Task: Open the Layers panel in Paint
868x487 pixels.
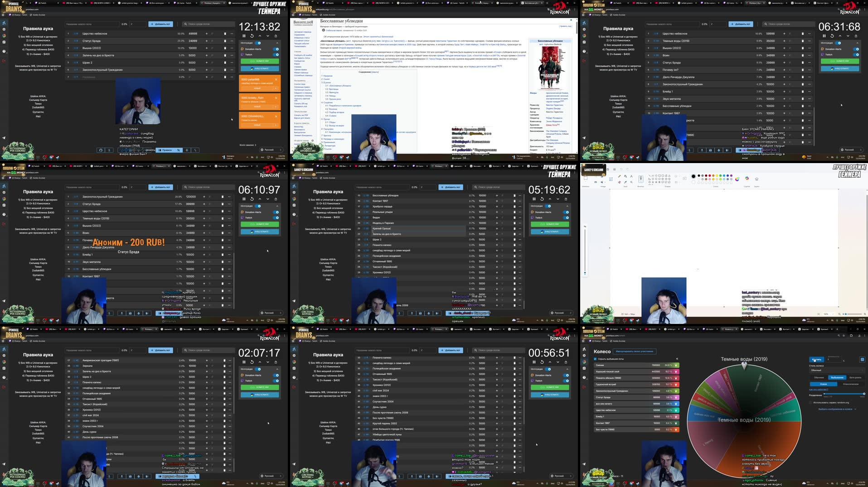Action: click(x=756, y=179)
